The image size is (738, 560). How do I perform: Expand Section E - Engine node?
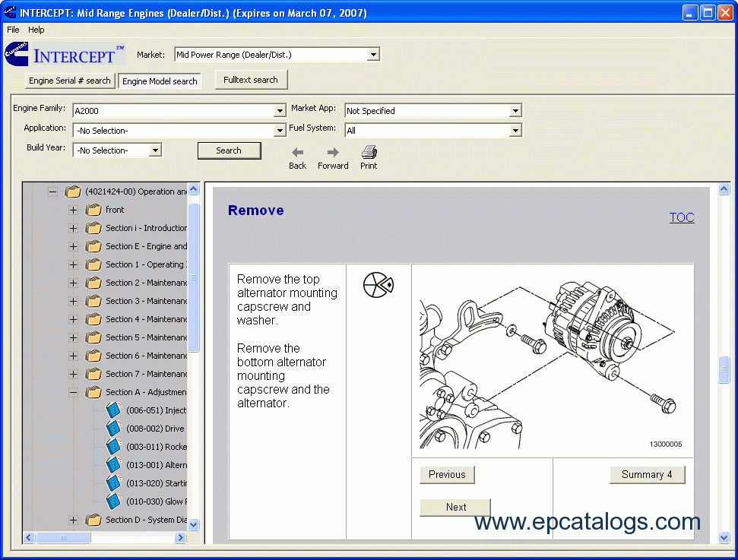(73, 247)
